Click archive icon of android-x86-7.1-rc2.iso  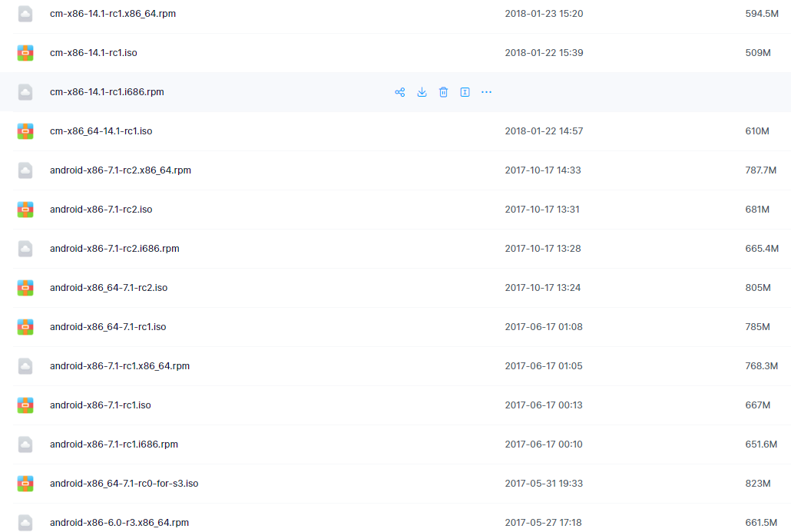25,210
